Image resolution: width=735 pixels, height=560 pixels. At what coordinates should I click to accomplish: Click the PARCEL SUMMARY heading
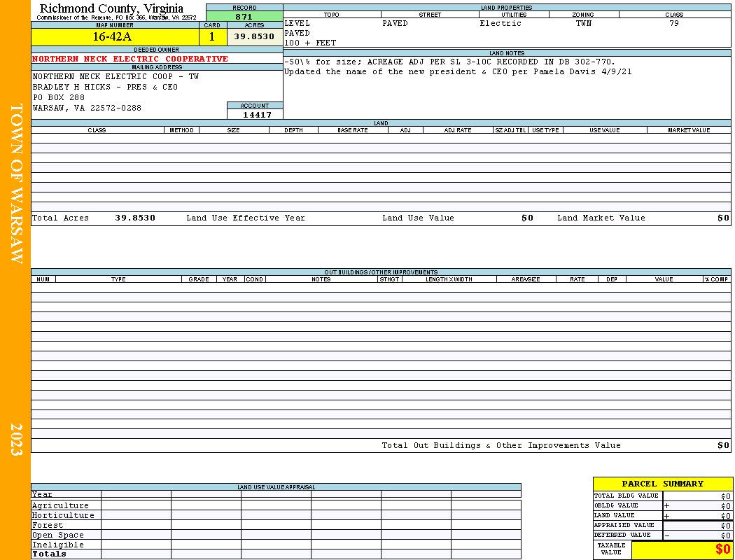click(662, 484)
